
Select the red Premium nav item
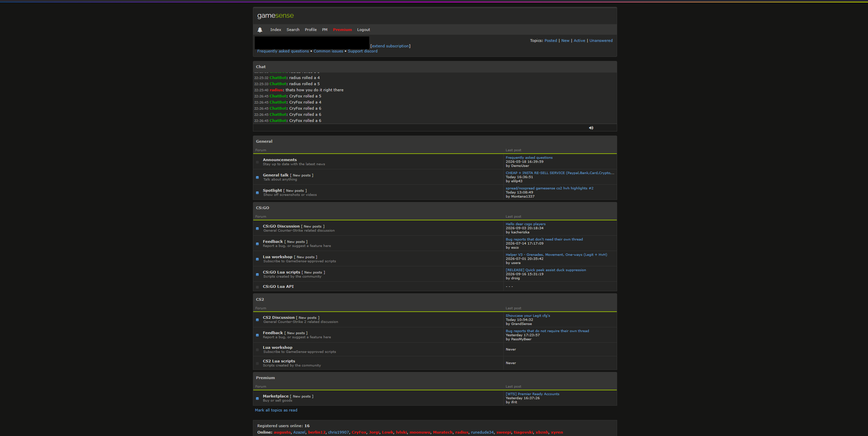pyautogui.click(x=342, y=30)
